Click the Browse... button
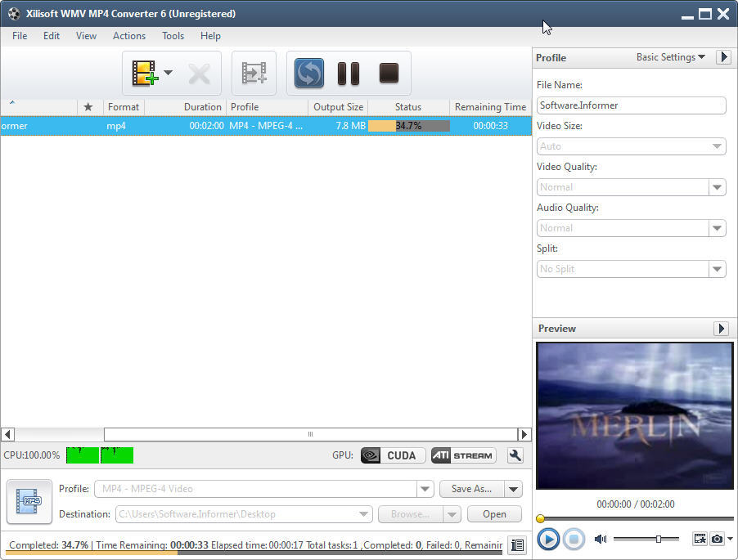Viewport: 738px width, 560px height. (x=411, y=514)
